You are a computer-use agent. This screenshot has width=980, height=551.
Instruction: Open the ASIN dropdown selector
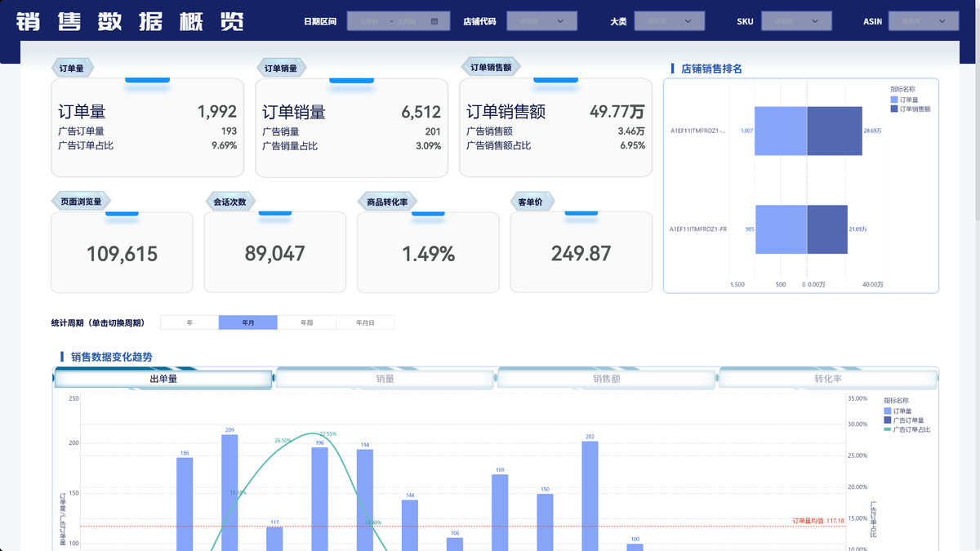click(x=924, y=21)
